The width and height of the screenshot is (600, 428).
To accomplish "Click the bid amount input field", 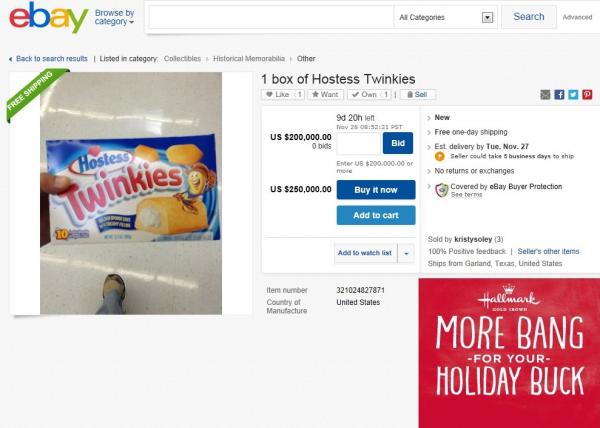I will 357,143.
